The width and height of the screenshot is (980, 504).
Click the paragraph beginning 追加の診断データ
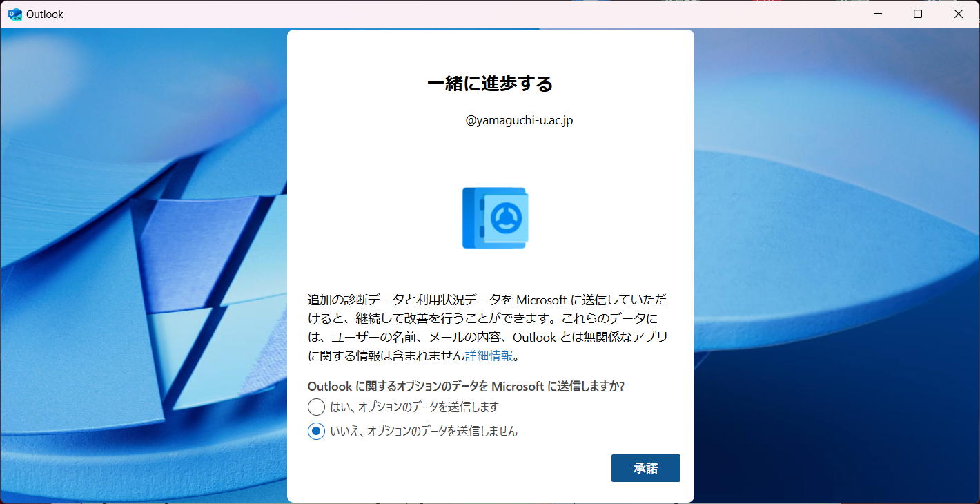coord(488,328)
